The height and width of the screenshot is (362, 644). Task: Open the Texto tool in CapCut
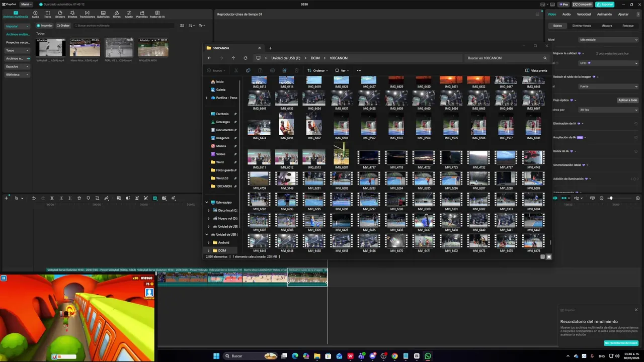(47, 14)
